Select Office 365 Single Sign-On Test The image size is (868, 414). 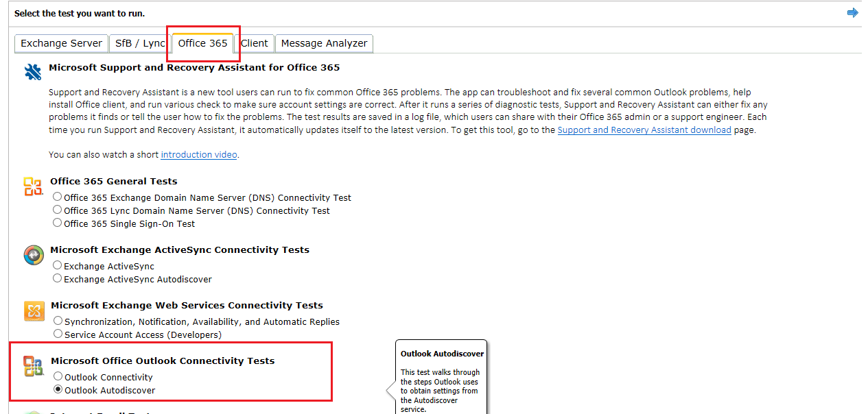58,223
